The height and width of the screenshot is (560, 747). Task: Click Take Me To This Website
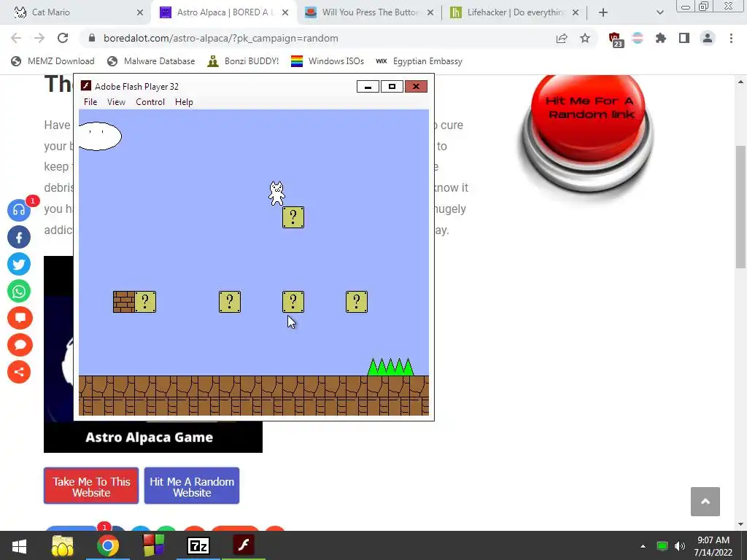coord(91,486)
